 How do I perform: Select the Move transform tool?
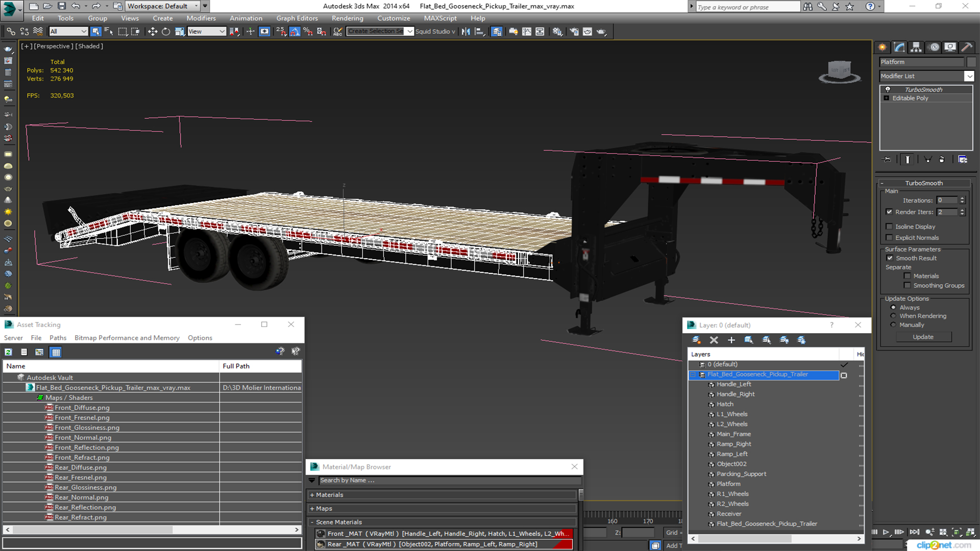[152, 32]
